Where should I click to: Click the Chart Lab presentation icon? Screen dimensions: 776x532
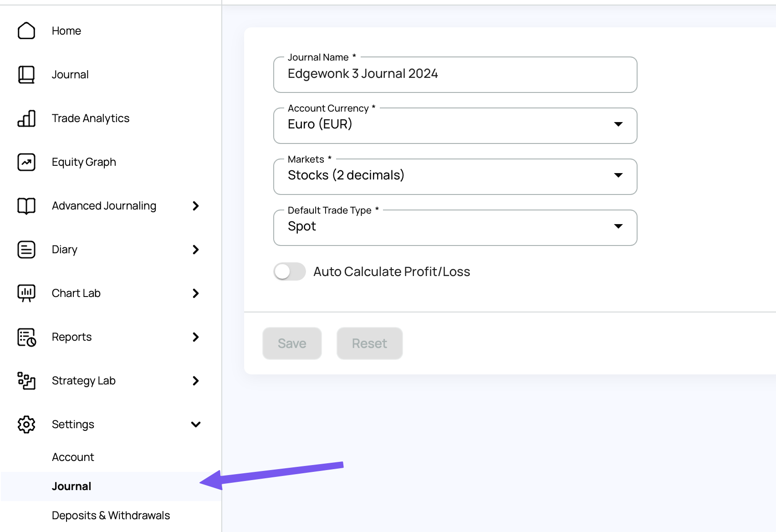point(26,293)
